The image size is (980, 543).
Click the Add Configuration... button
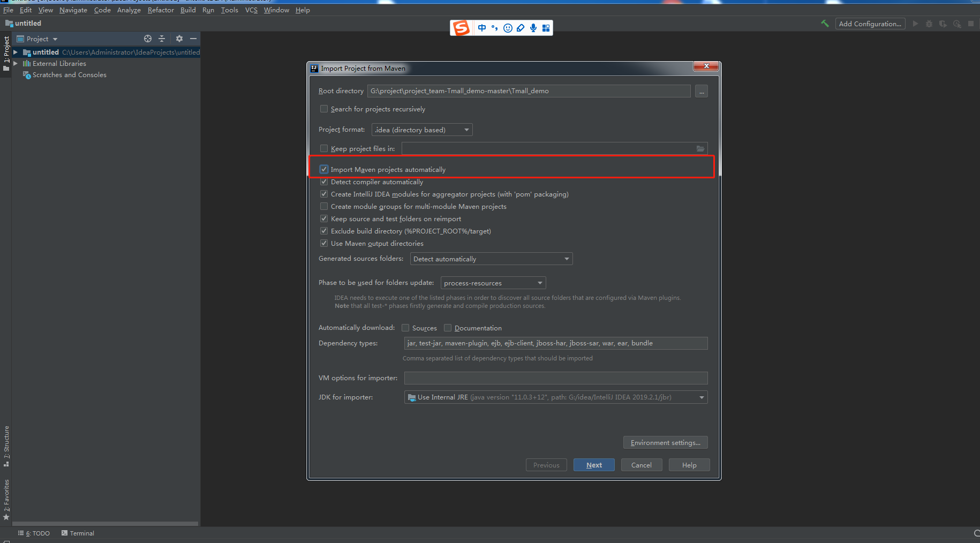tap(870, 24)
